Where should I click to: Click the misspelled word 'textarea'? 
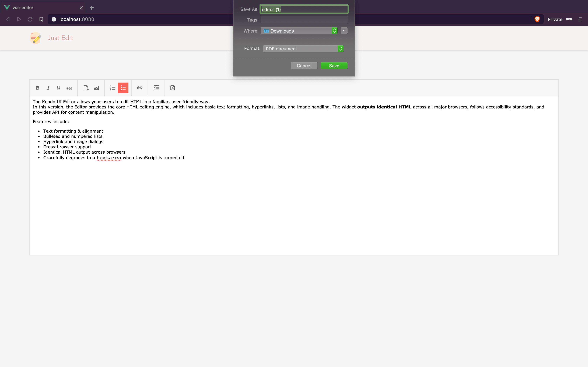coord(109,158)
